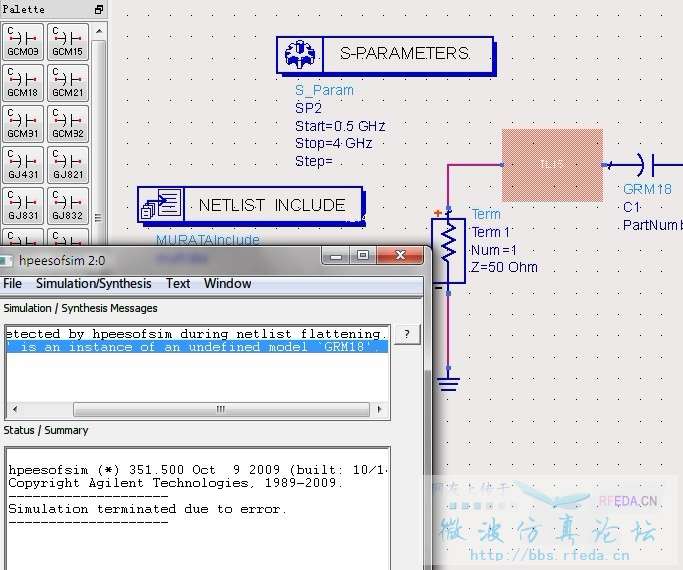The image size is (683, 570).
Task: Undock the Palette panel
Action: [99, 9]
